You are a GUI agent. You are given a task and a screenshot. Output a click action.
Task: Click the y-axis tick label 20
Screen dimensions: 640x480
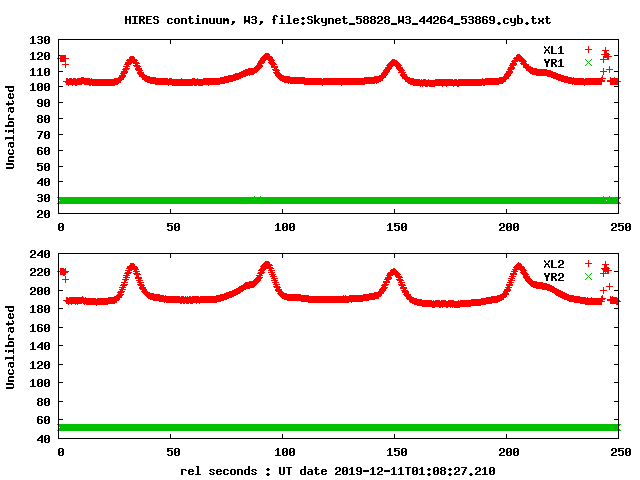pyautogui.click(x=43, y=214)
